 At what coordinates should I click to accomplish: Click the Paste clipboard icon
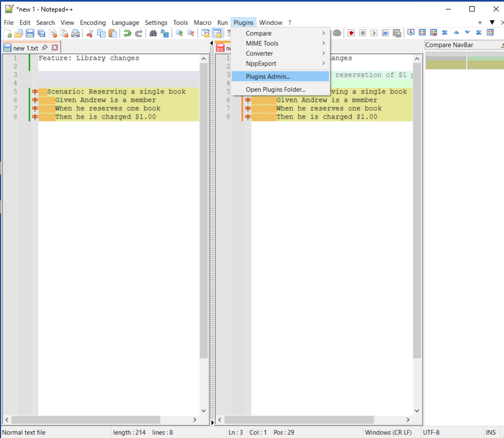tap(113, 33)
